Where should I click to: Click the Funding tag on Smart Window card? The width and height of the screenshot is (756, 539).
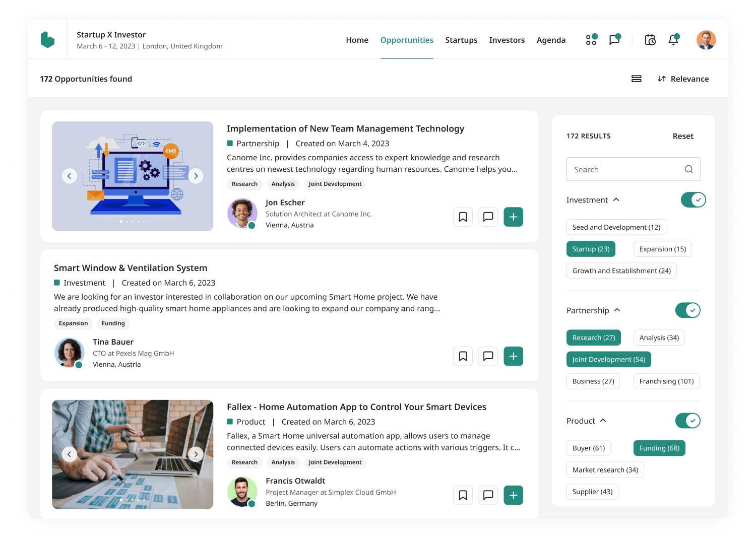pyautogui.click(x=113, y=323)
